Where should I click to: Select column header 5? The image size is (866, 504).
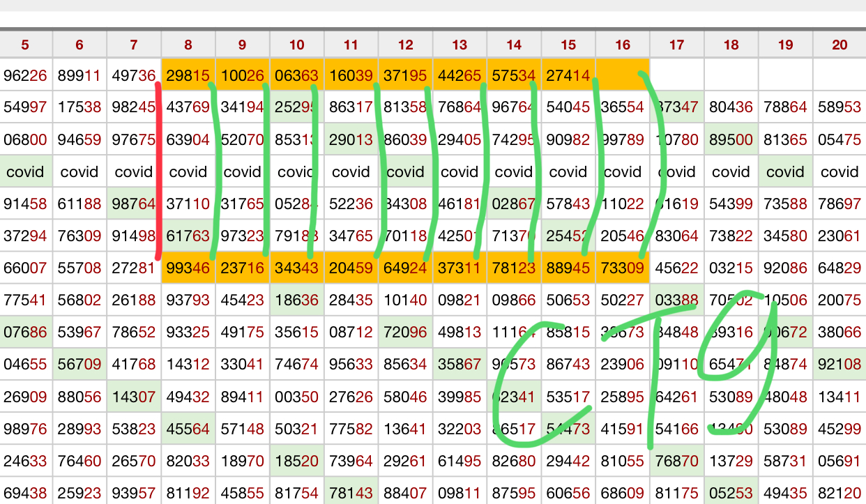pos(25,45)
